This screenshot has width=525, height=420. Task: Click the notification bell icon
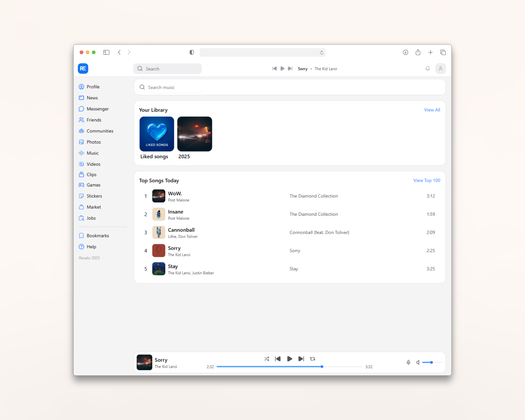(x=427, y=69)
